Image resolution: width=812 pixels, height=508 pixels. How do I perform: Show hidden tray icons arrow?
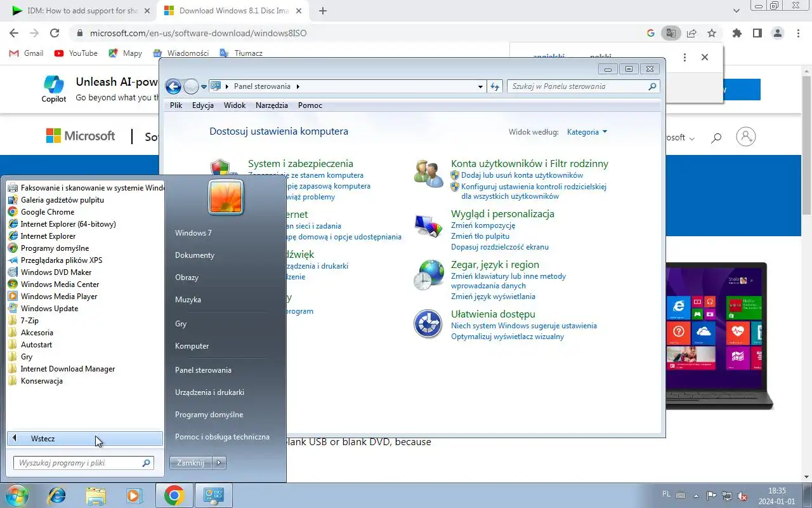(697, 496)
